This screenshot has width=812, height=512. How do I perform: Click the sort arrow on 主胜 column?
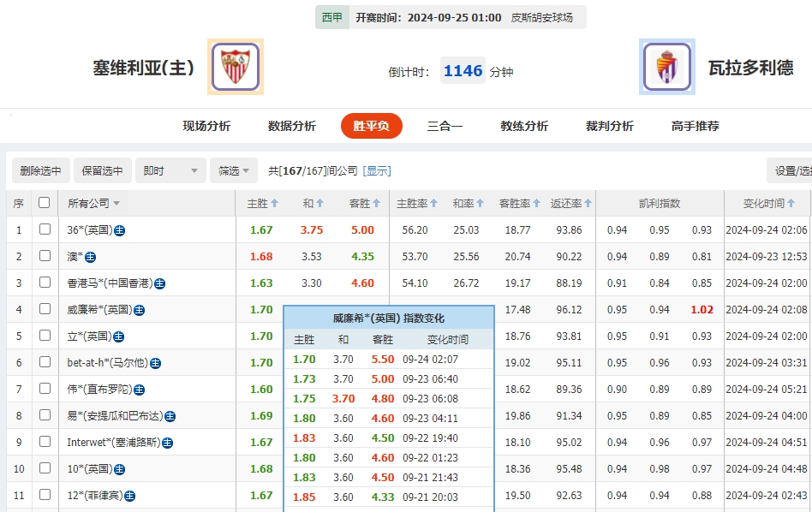coord(274,204)
